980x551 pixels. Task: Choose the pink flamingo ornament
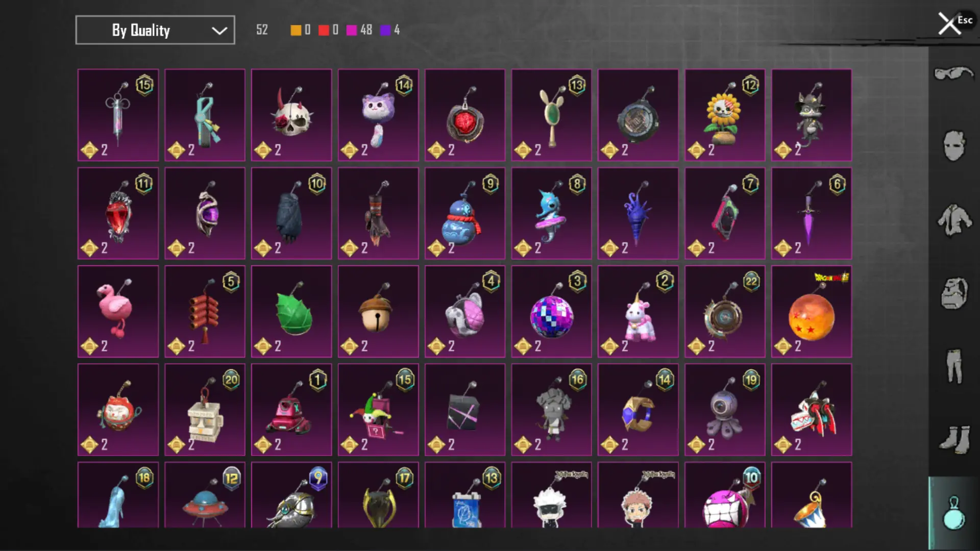pyautogui.click(x=118, y=311)
